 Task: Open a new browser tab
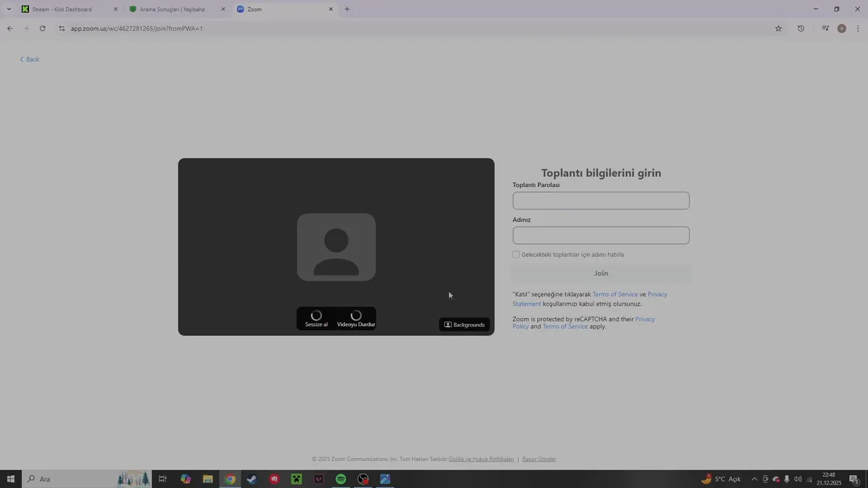pyautogui.click(x=347, y=9)
